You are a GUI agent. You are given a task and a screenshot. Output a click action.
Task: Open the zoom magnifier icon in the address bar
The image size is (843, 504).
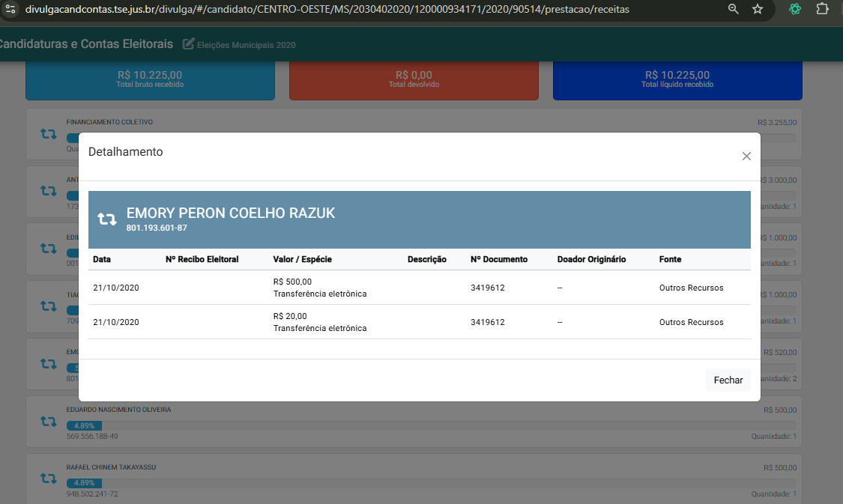(734, 9)
